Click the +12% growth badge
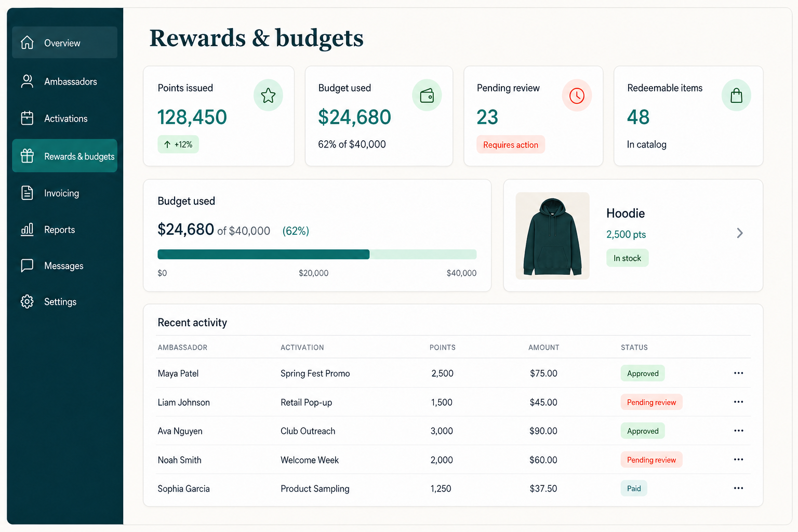798x532 pixels. pos(178,144)
